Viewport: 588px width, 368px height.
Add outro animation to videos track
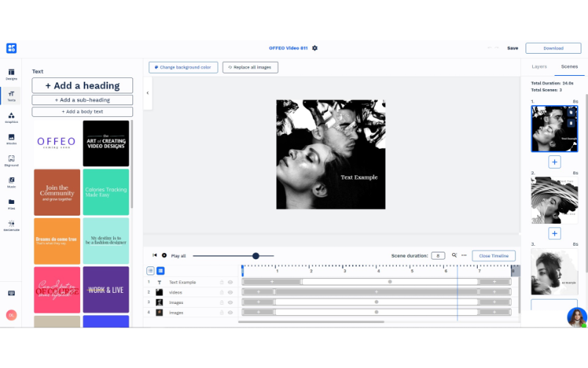coord(494,291)
